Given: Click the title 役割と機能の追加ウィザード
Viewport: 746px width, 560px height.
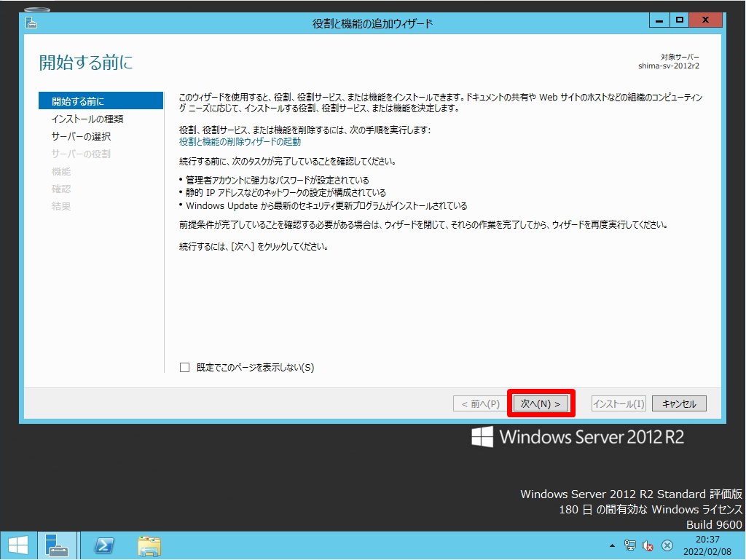Looking at the screenshot, I should 372,24.
